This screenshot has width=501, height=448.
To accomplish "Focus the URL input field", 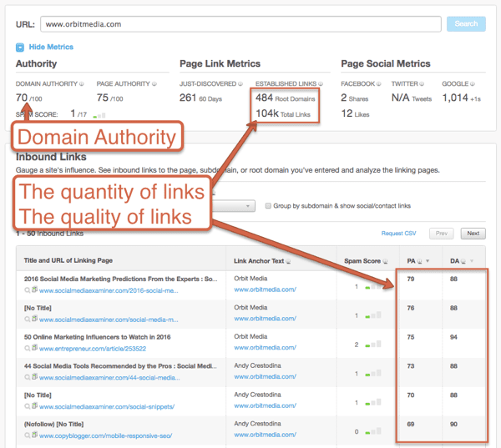I will coord(240,24).
